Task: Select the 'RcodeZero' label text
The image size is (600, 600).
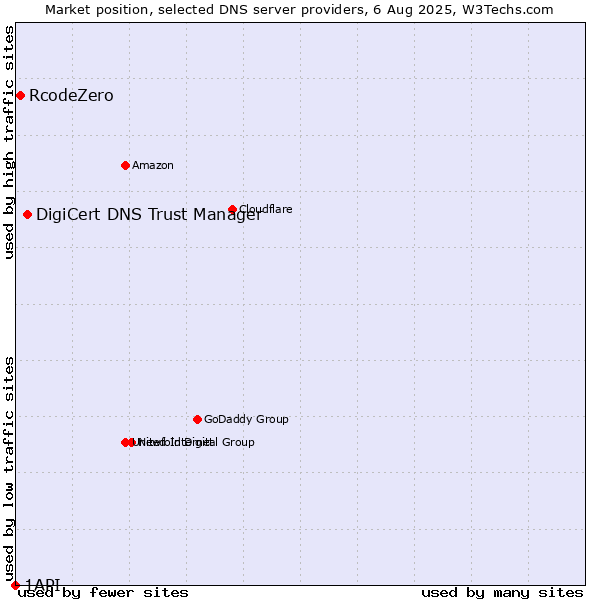Action: [71, 95]
